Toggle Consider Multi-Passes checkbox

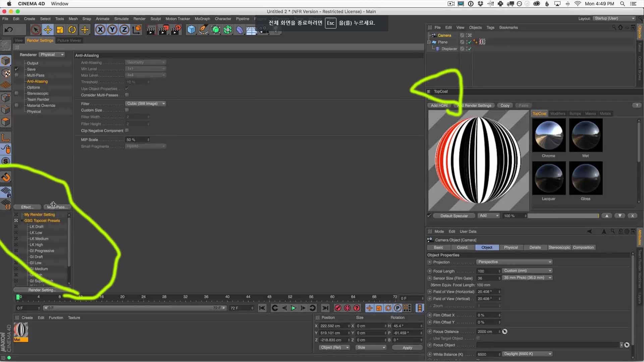127,95
